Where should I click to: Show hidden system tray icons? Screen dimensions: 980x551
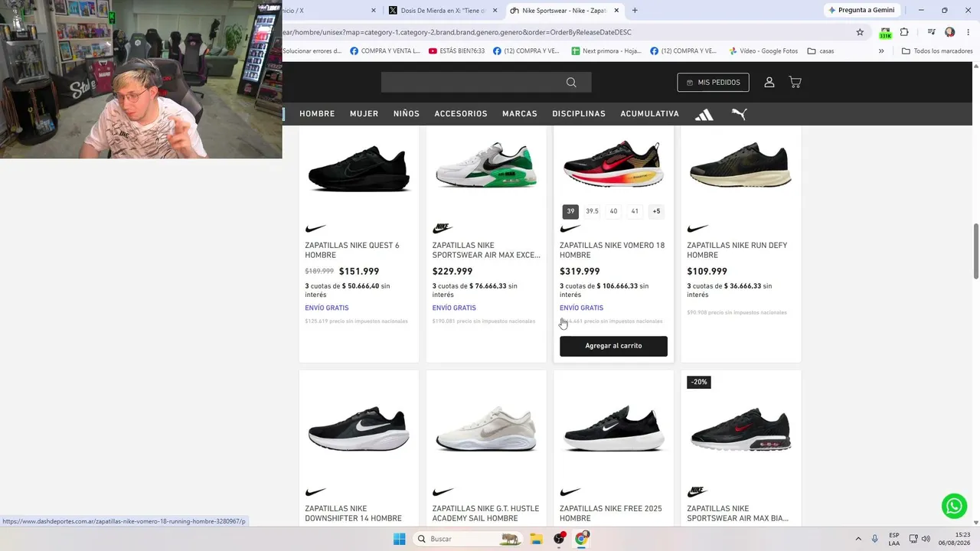[x=857, y=539]
